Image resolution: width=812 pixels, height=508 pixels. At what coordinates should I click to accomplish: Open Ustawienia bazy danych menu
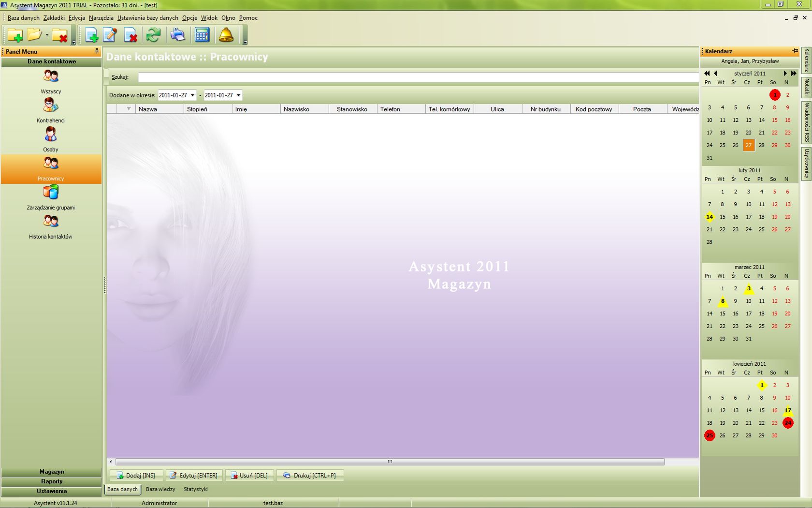click(x=147, y=18)
